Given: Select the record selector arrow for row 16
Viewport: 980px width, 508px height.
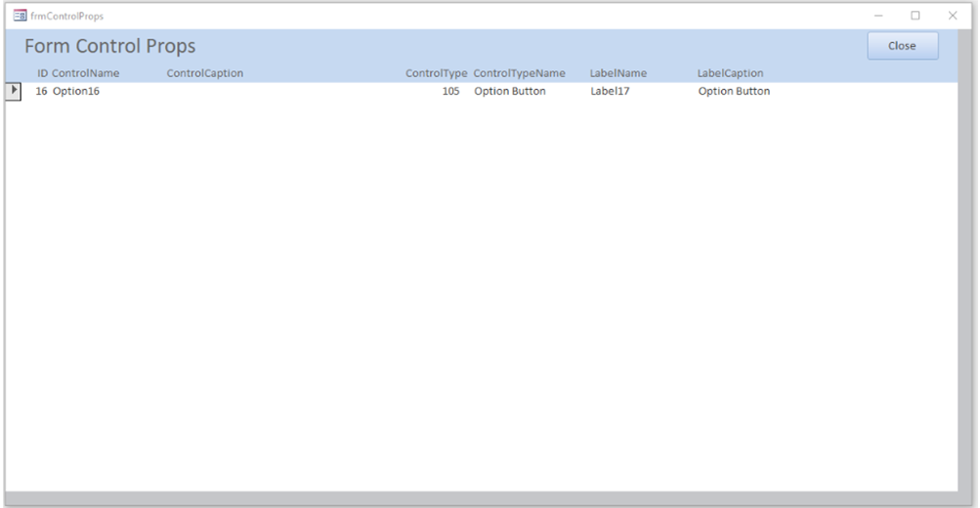Looking at the screenshot, I should click(x=13, y=91).
